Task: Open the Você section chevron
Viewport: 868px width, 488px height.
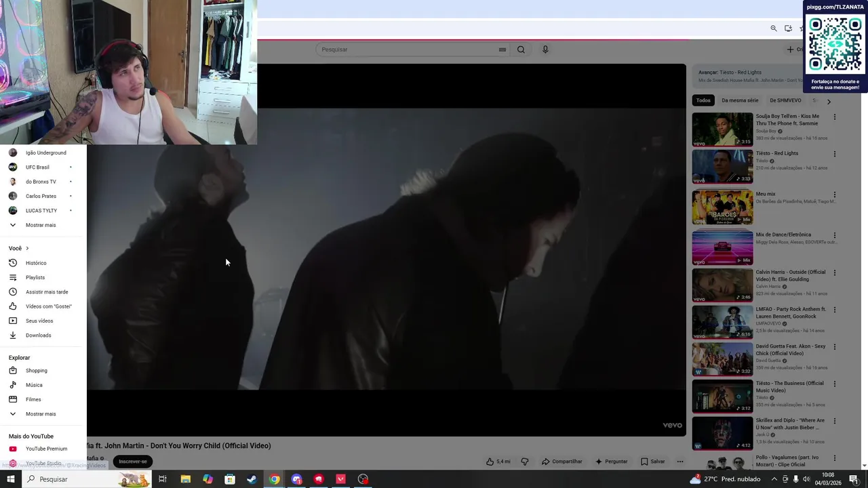Action: point(27,248)
